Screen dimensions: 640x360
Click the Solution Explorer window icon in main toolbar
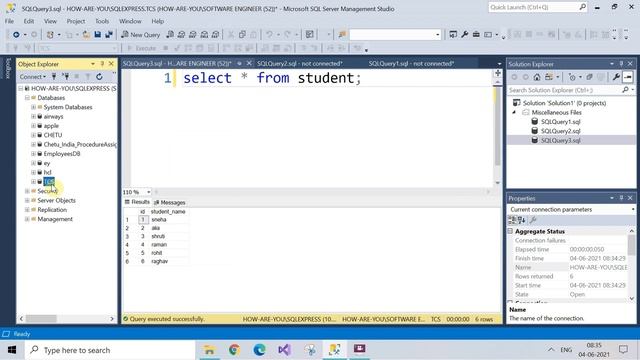[453, 35]
